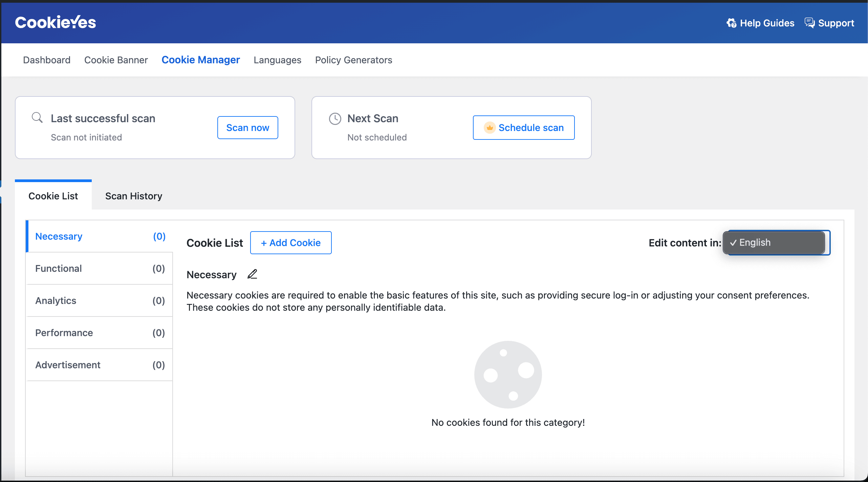This screenshot has height=482, width=868.
Task: Click the pencil icon to edit Necessary
Action: [x=253, y=274]
